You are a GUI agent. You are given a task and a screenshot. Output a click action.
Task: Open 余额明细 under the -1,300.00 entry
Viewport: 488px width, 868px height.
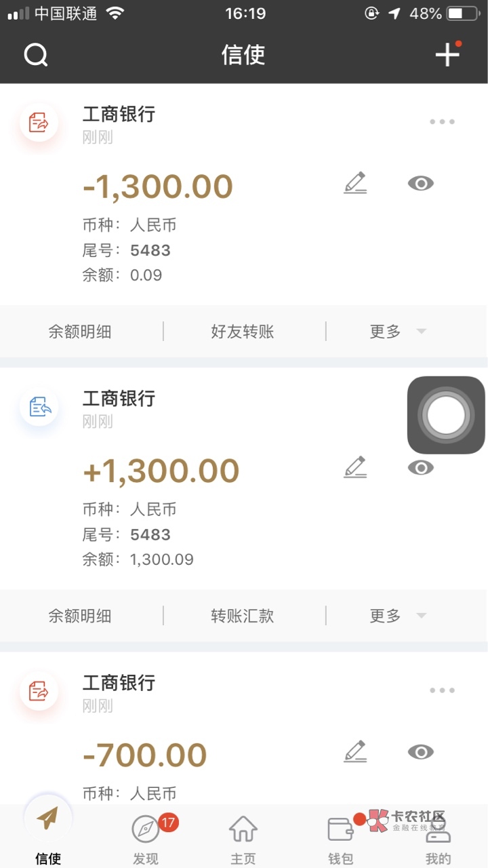80,332
